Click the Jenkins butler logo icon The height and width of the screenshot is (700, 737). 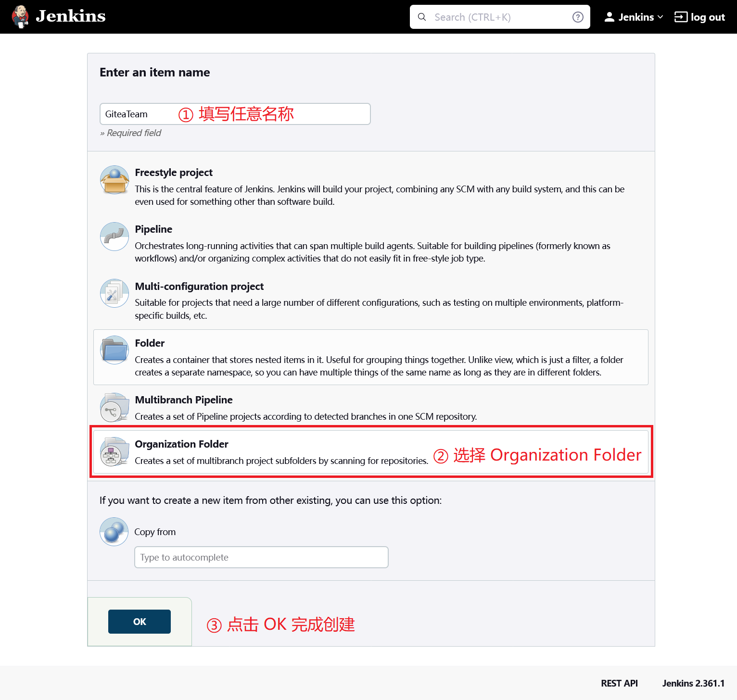coord(20,17)
